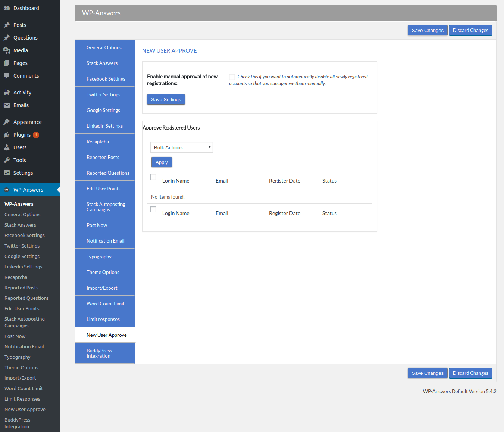The height and width of the screenshot is (432, 504).
Task: Click the Email column header at top
Action: click(222, 181)
